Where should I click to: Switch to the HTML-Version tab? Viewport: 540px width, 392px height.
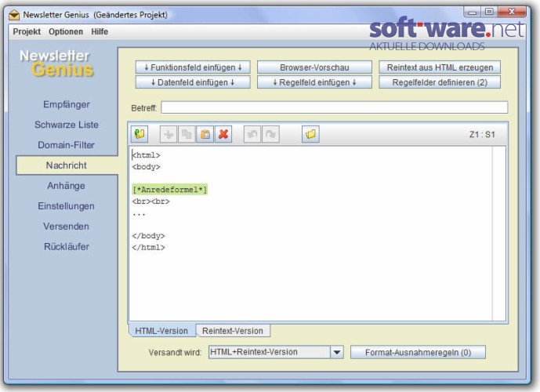click(161, 331)
